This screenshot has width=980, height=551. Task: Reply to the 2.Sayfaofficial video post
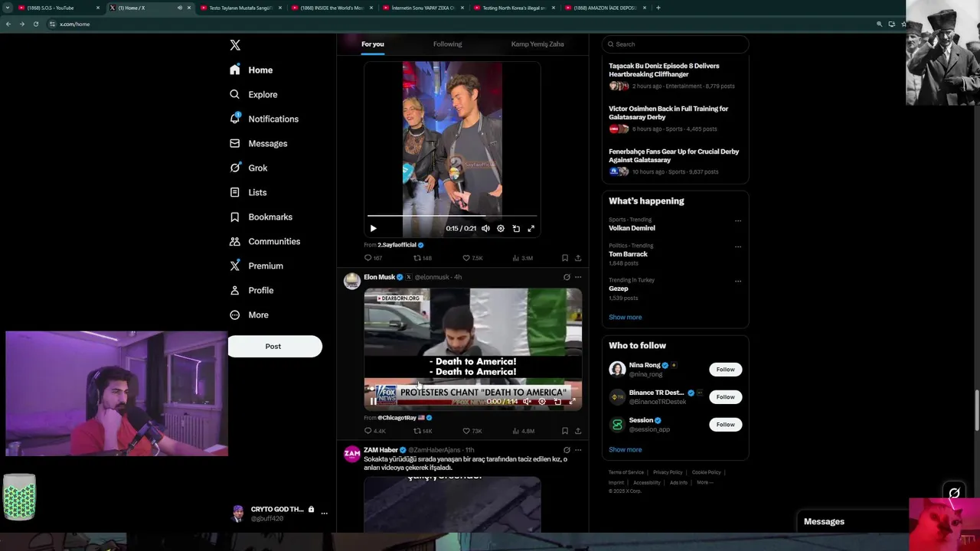(x=373, y=258)
